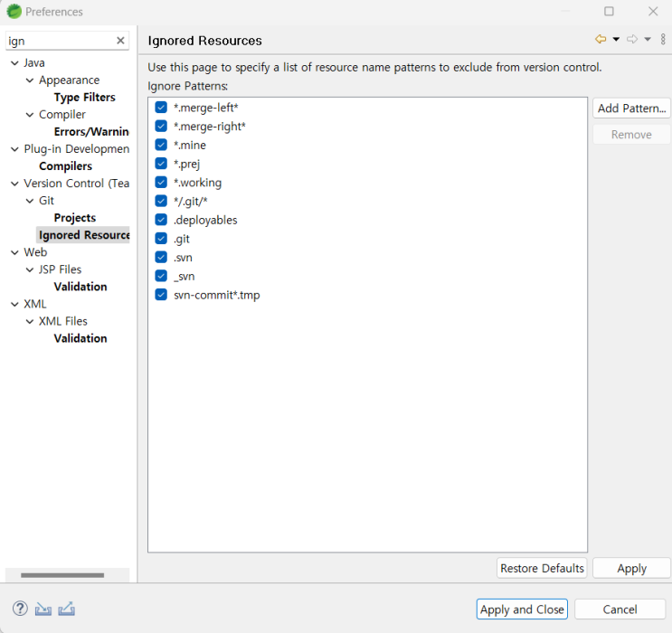Disable the *.working pattern checkbox

coord(161,182)
